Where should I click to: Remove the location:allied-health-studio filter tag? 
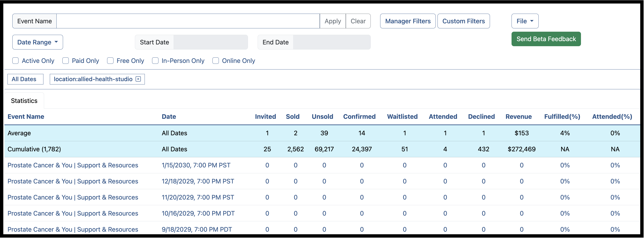[138, 79]
